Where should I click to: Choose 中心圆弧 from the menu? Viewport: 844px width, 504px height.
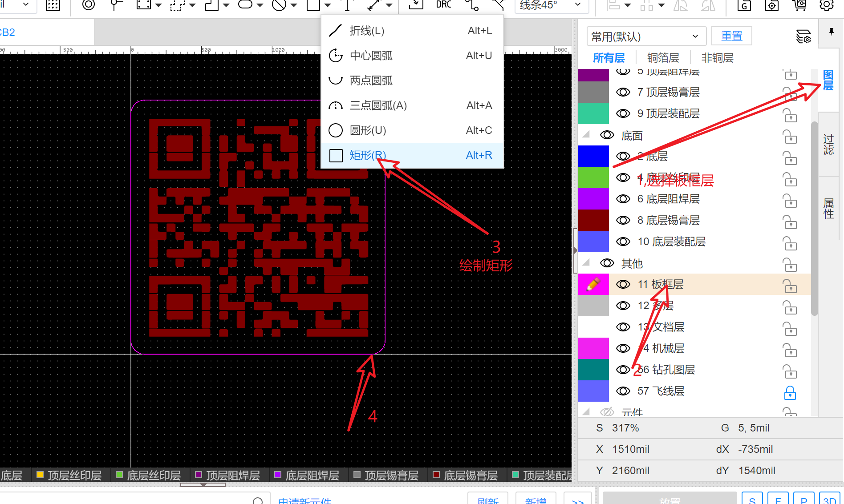(x=412, y=56)
